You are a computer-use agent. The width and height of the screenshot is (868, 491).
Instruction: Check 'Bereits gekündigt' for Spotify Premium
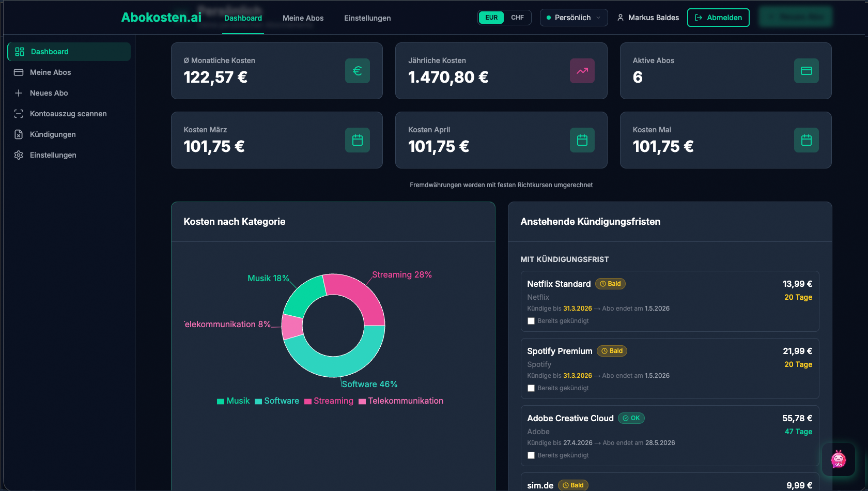pyautogui.click(x=531, y=388)
